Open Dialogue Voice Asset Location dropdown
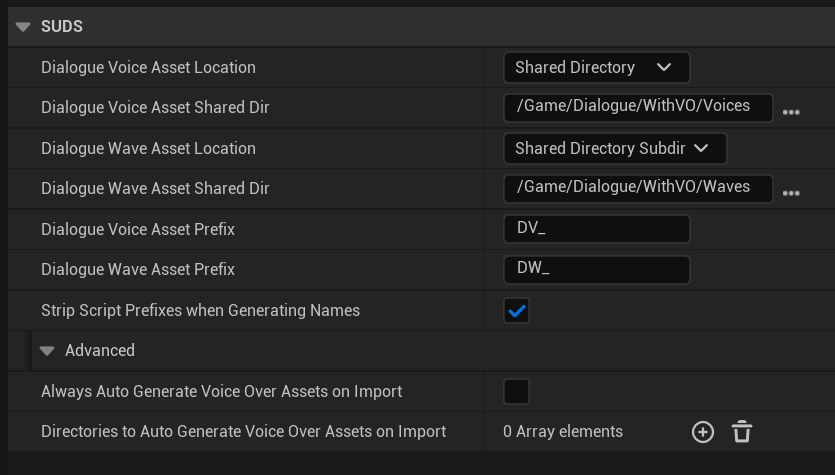This screenshot has height=475, width=835. [596, 68]
